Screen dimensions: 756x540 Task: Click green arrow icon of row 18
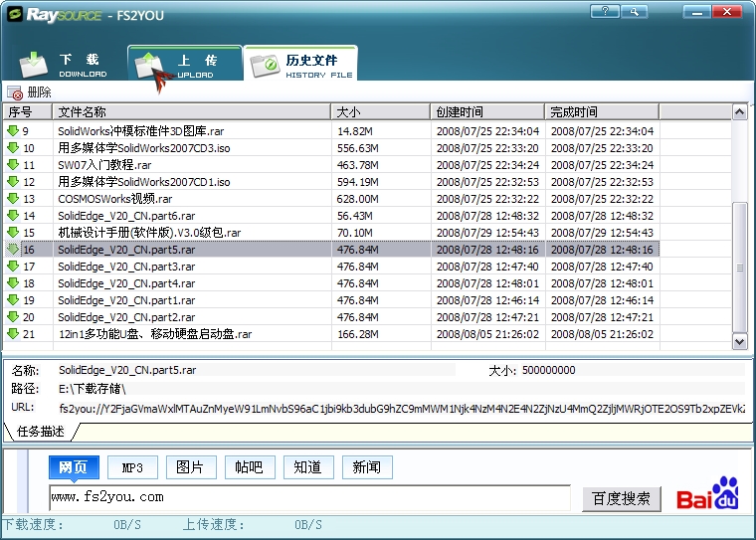point(13,283)
